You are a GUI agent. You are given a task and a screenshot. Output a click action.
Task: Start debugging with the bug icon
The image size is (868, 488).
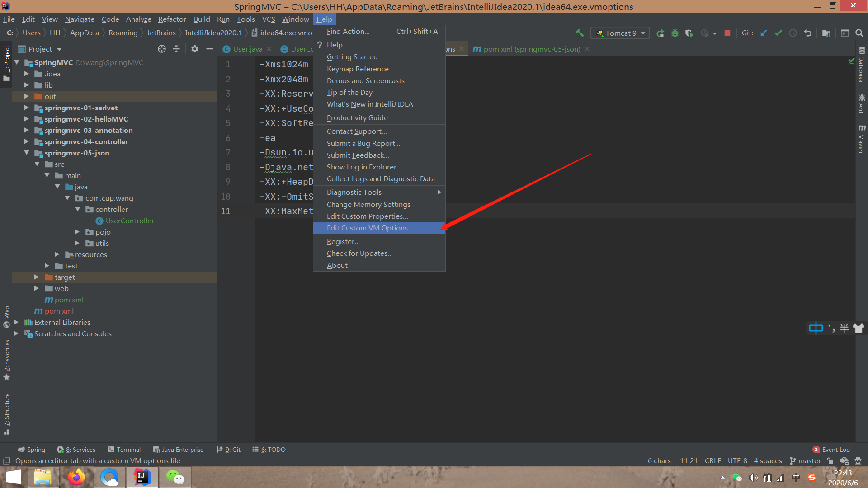click(x=675, y=33)
